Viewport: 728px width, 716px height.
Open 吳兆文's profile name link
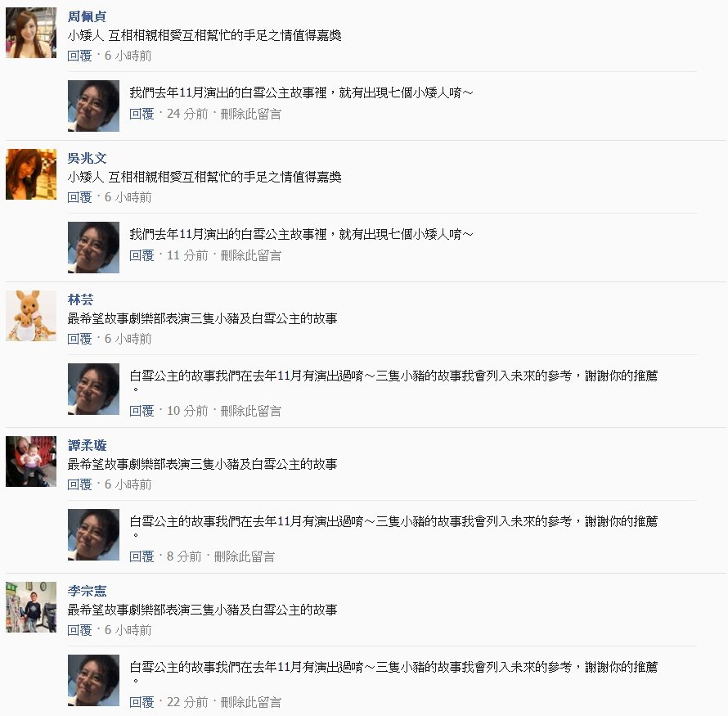(87, 158)
